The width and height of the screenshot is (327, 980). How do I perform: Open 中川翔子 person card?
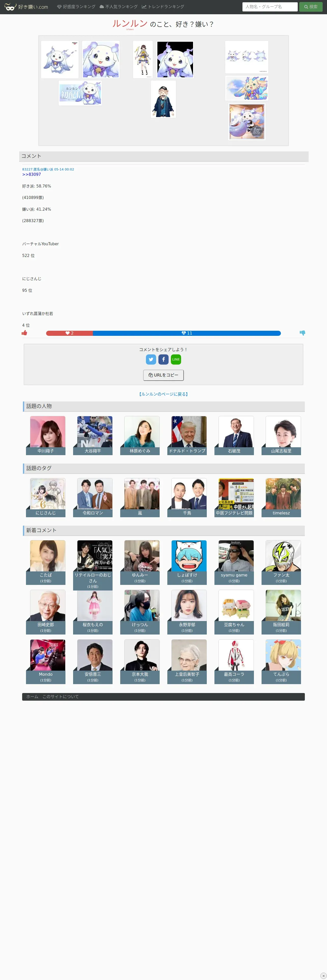(46, 436)
